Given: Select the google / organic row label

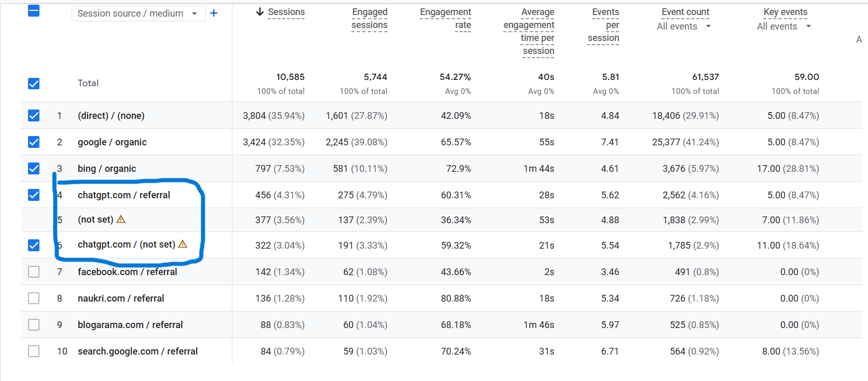Looking at the screenshot, I should tap(112, 142).
